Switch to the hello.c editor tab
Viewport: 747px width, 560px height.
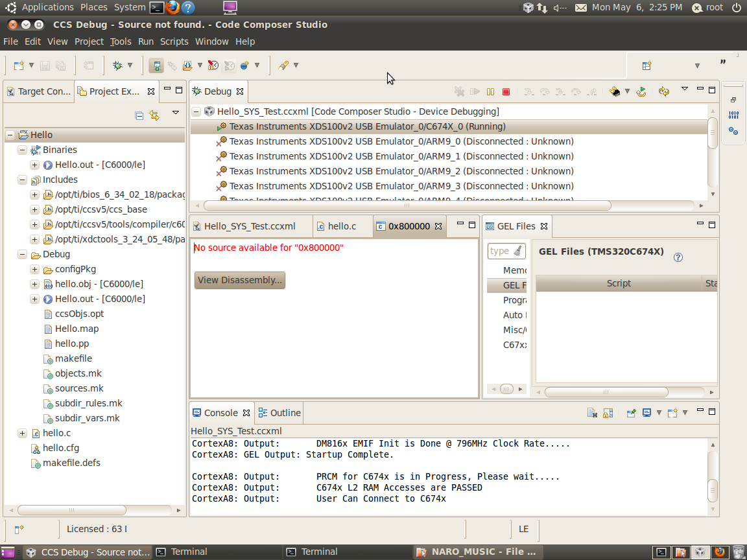(342, 226)
